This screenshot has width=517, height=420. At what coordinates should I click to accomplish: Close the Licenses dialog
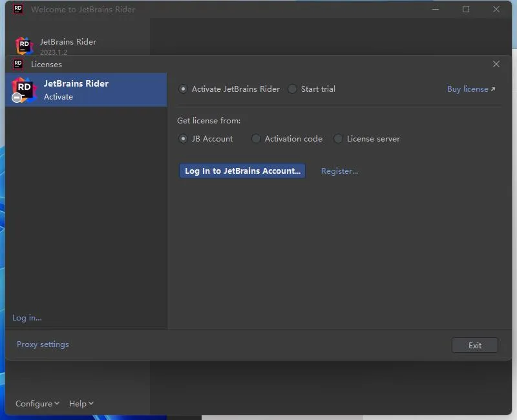tap(496, 64)
